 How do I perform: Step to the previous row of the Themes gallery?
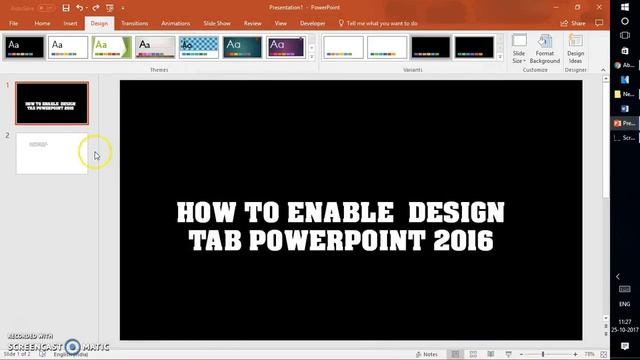tap(312, 39)
